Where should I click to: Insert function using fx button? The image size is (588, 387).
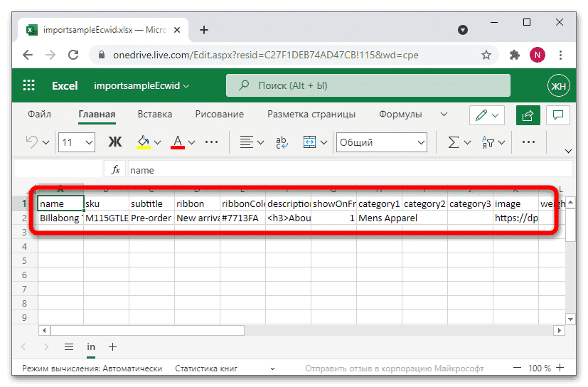pyautogui.click(x=114, y=170)
